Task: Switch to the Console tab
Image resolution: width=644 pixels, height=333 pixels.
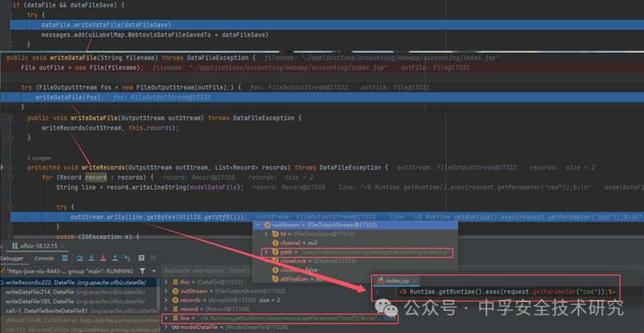Action: (x=44, y=258)
